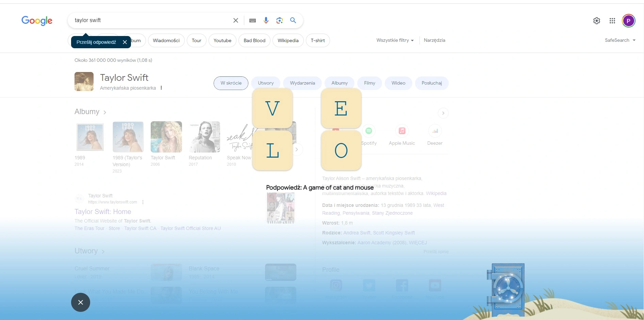Switch to the Wydarzenia tab
The width and height of the screenshot is (644, 320).
pos(302,83)
